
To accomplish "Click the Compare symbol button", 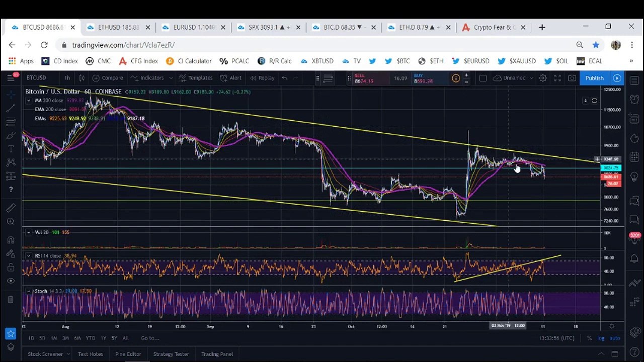I will click(x=108, y=78).
